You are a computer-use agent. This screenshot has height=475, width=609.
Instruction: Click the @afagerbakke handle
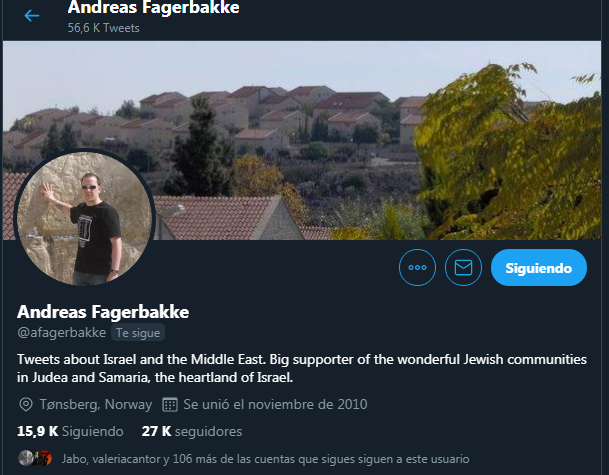[61, 332]
